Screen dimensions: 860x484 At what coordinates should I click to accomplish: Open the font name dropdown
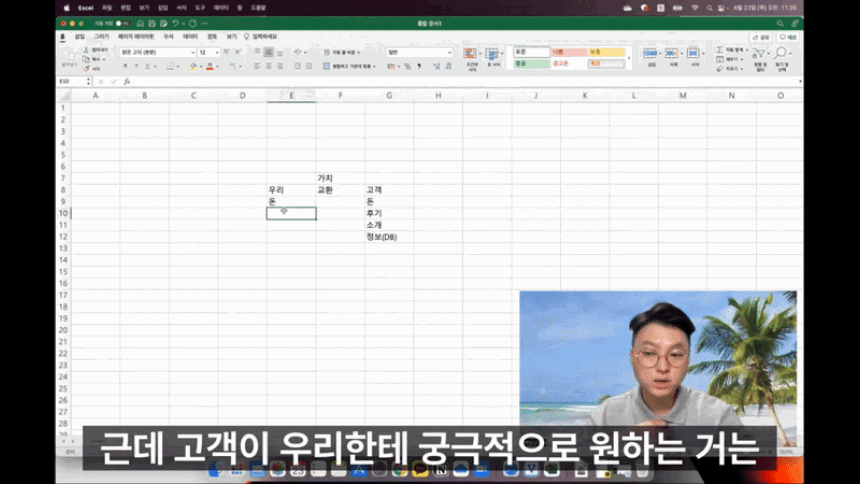tap(191, 52)
